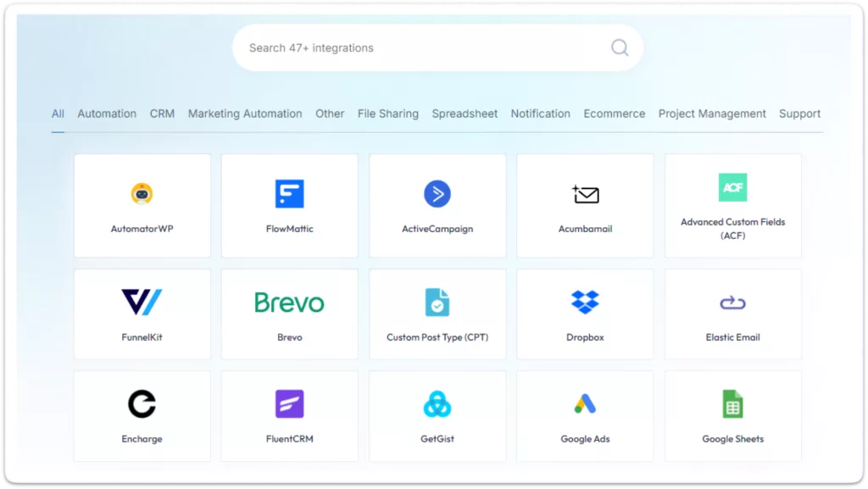Viewport: 868px width, 489px height.
Task: Click the Encharge integration card
Action: point(142,415)
